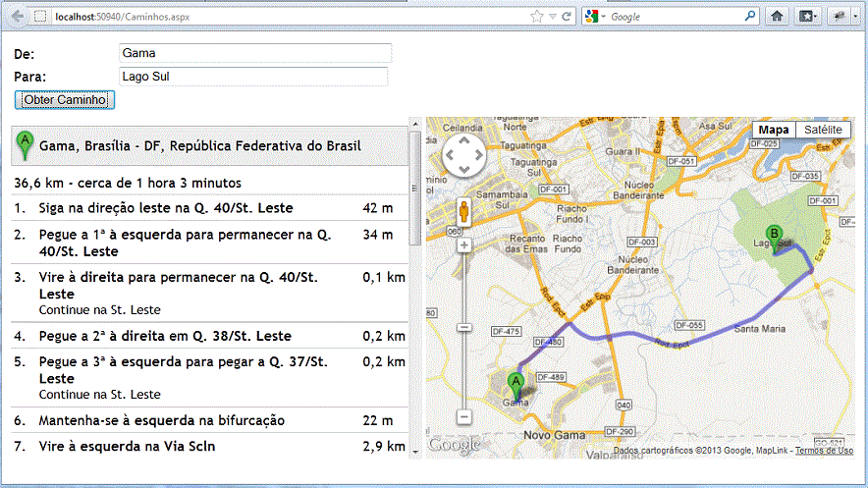Open the Termos de Uso link
The height and width of the screenshot is (488, 868).
click(x=823, y=451)
